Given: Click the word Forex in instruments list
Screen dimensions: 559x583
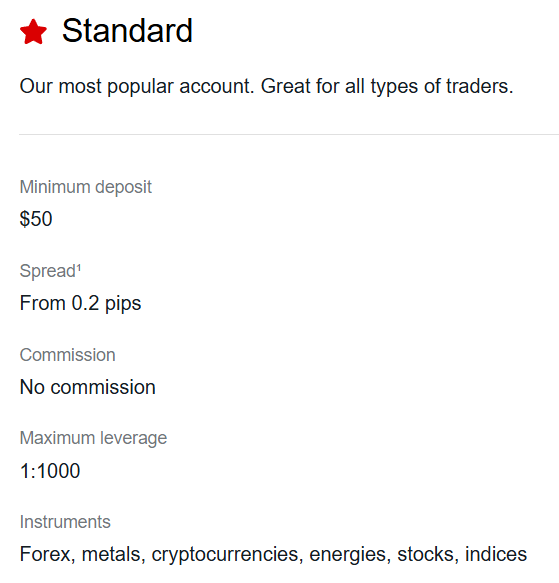Looking at the screenshot, I should 45,554.
